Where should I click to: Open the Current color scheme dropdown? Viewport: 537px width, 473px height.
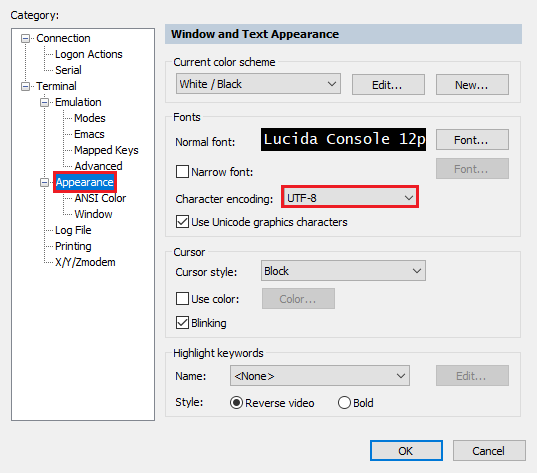click(258, 84)
